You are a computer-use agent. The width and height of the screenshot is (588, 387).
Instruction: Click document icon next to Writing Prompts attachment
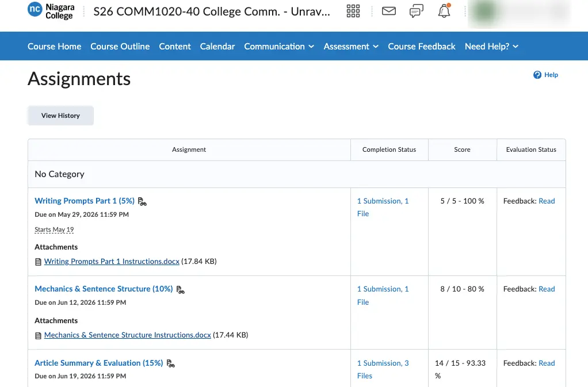[38, 262]
